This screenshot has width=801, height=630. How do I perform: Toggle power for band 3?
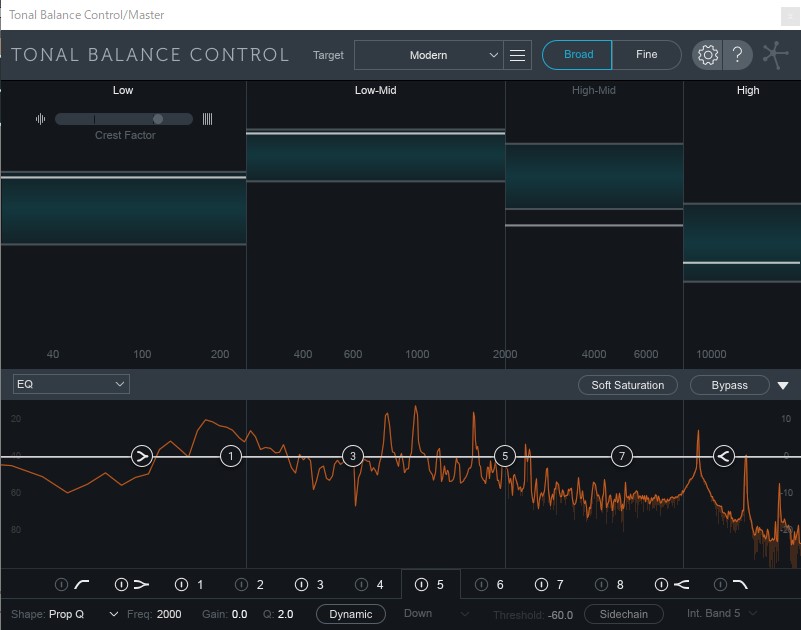[301, 584]
